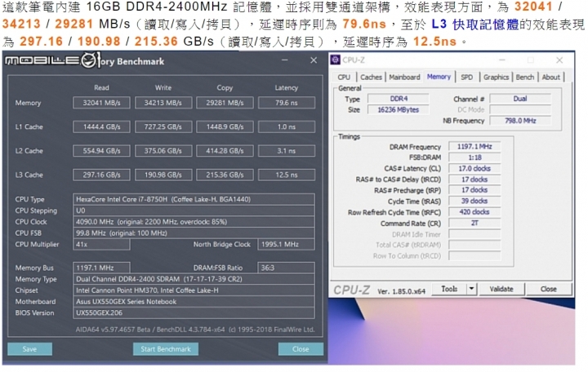The image size is (588, 372).
Task: Close the CPU-Z window with the X
Action: [x=559, y=60]
